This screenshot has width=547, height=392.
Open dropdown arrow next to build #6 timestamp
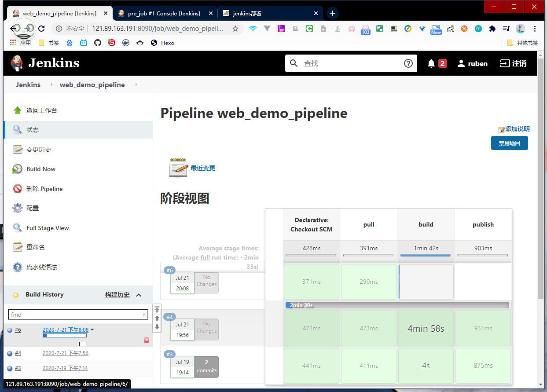[x=92, y=330]
